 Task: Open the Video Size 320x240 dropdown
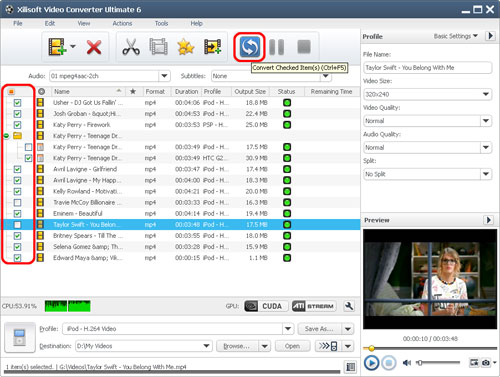pos(486,94)
